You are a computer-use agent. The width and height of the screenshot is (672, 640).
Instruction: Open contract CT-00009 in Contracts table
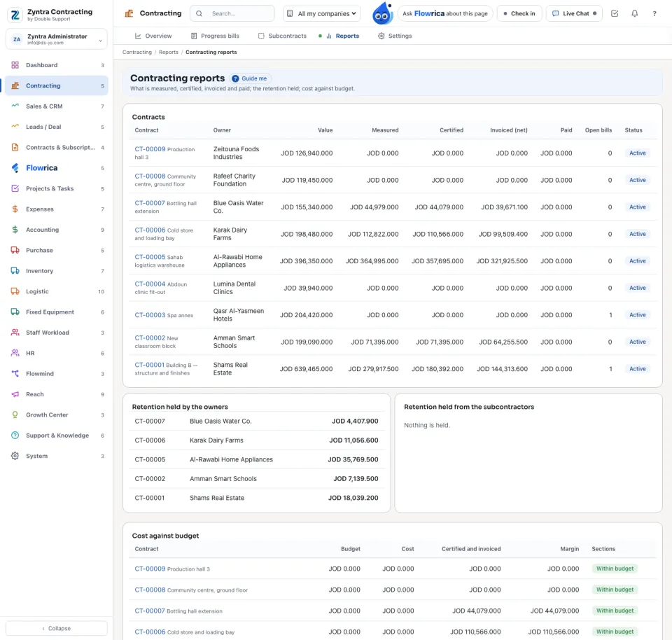(x=150, y=149)
